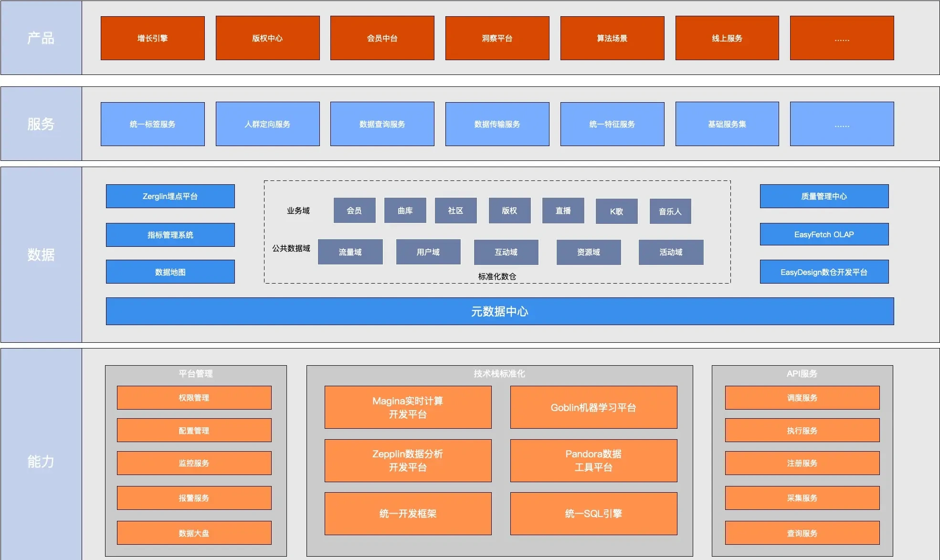Click the EasyDesign数仓开发平台 box
The width and height of the screenshot is (940, 560).
824,272
